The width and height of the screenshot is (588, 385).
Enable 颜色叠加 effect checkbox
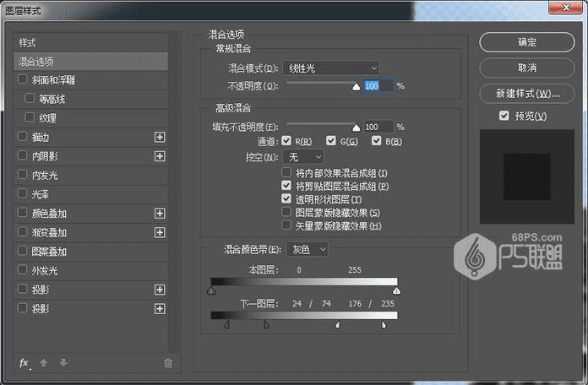pos(23,213)
